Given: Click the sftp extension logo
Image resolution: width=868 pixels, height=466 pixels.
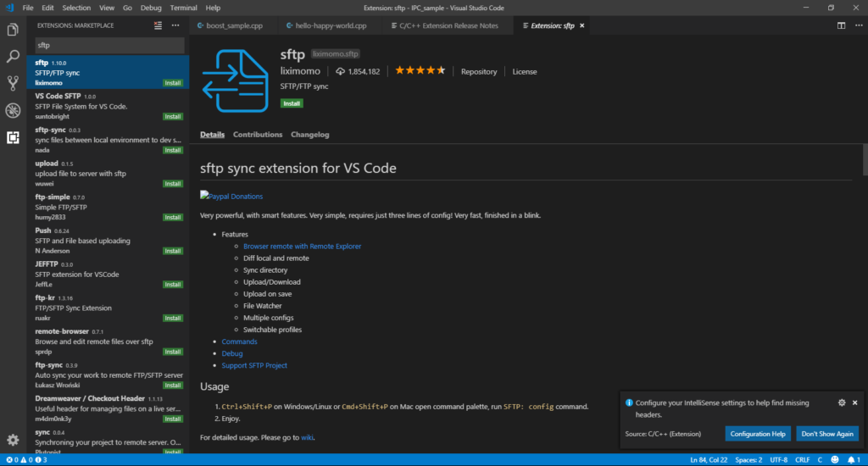Looking at the screenshot, I should pos(236,80).
